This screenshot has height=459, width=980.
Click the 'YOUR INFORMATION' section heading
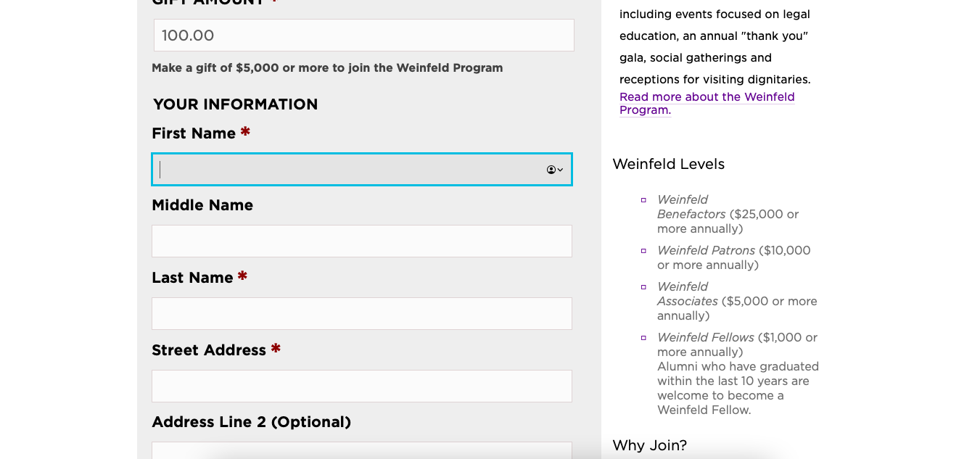236,104
